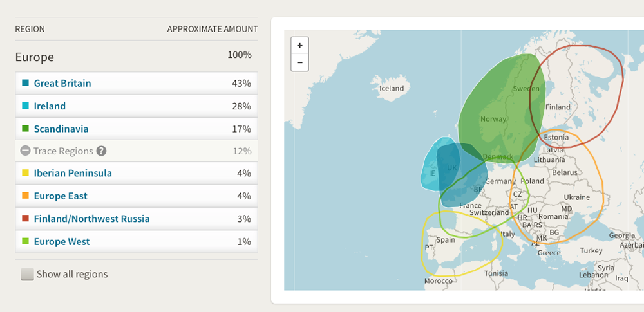644x312 pixels.
Task: Zoom in on the map
Action: point(299,46)
